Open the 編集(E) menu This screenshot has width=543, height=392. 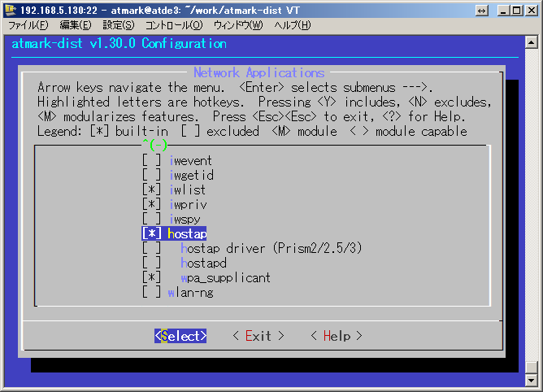[75, 25]
